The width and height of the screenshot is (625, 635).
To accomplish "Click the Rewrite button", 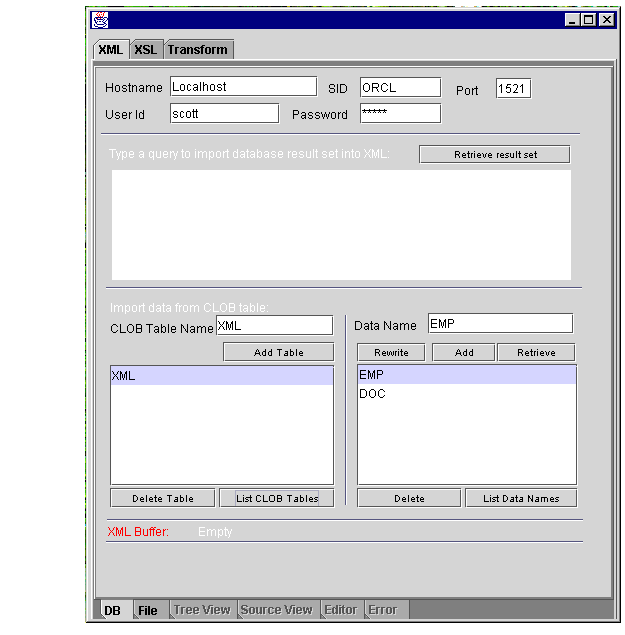I will click(391, 352).
